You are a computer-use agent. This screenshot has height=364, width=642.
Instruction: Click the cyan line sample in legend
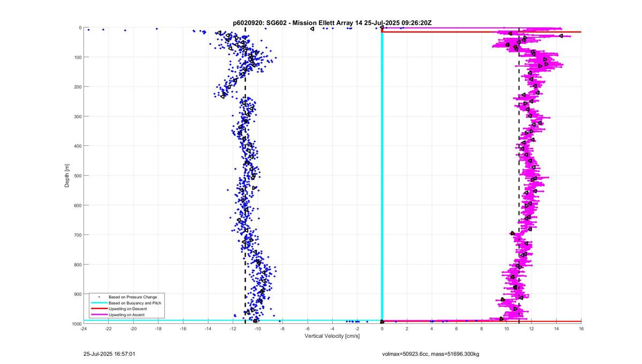(98, 303)
